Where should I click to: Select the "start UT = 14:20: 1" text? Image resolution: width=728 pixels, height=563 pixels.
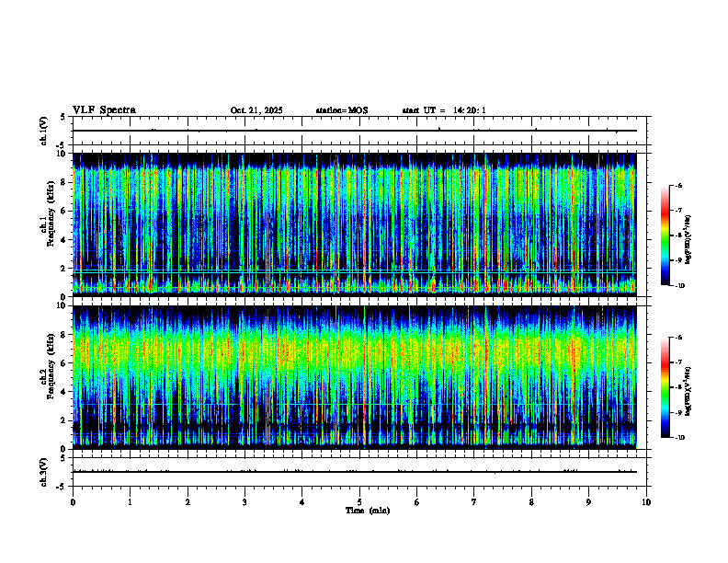tap(444, 110)
